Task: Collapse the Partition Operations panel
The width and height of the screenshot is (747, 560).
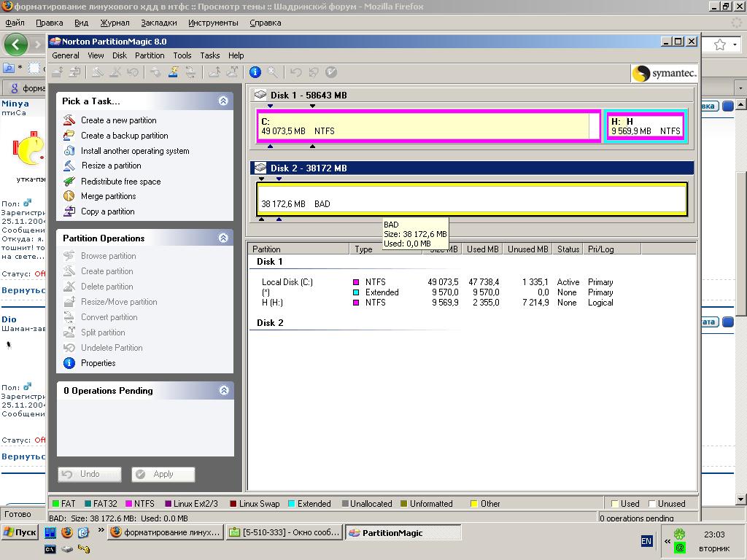Action: click(223, 238)
